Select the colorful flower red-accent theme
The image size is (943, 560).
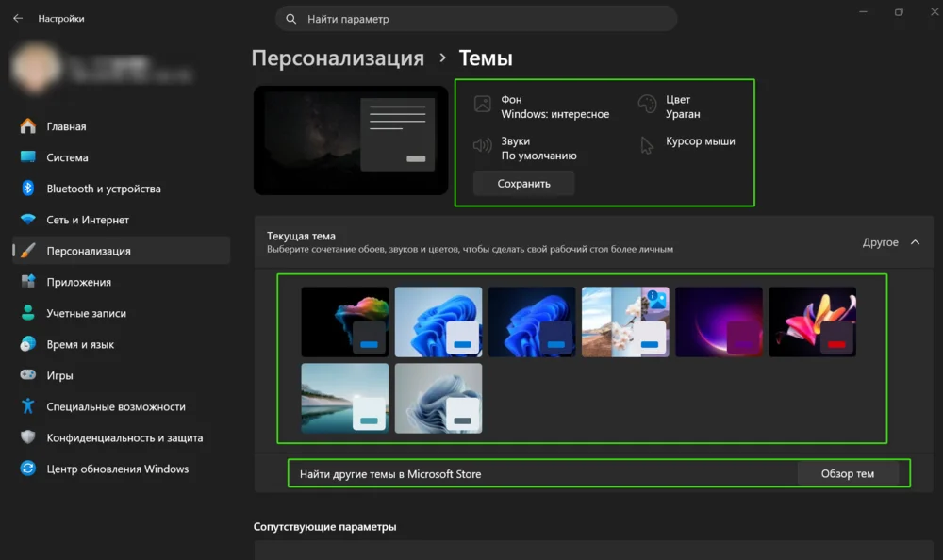point(813,321)
